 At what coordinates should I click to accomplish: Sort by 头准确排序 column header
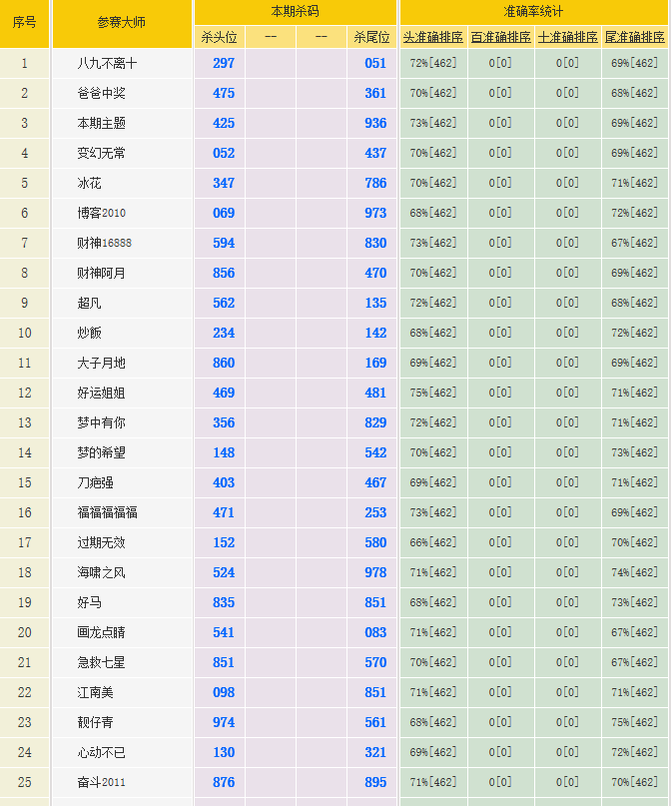click(432, 37)
